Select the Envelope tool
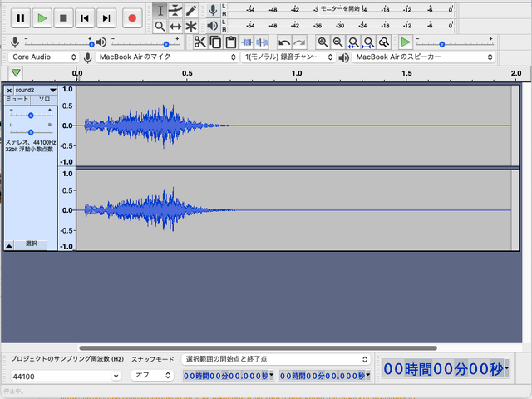Screen dimensions: 532x399 point(175,11)
